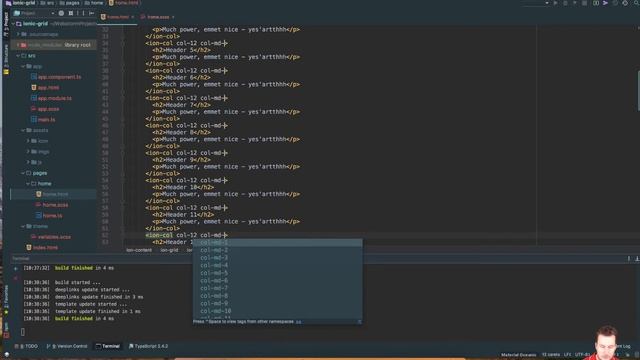The width and height of the screenshot is (640, 360).
Task: Expand the .sourcemaps folder arrow
Action: 18,34
